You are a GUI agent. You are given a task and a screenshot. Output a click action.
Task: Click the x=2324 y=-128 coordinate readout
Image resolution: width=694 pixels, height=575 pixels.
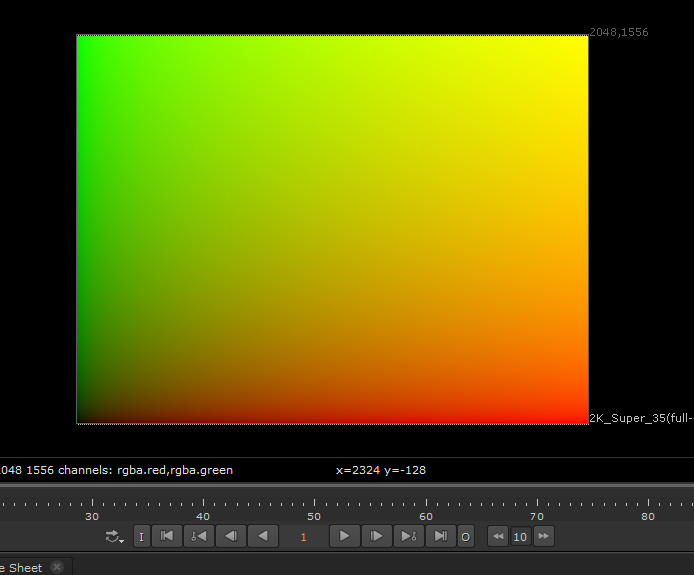[381, 470]
